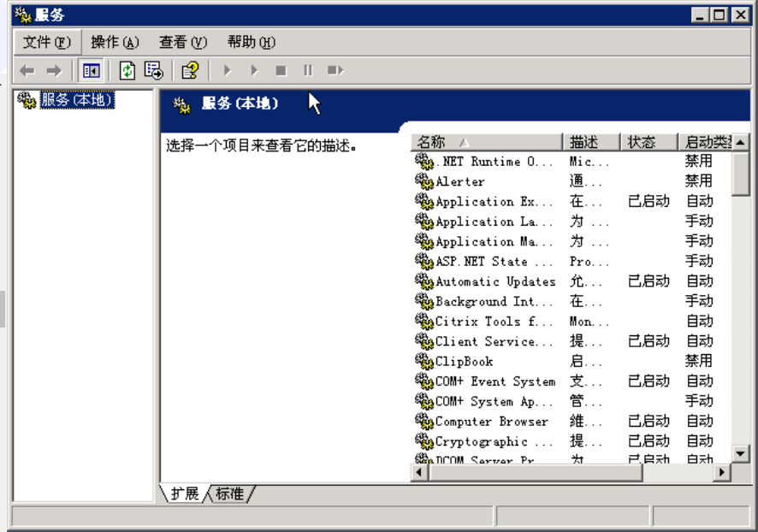Click 已启动 status in Automatic Updates row
This screenshot has width=758, height=532.
648,281
